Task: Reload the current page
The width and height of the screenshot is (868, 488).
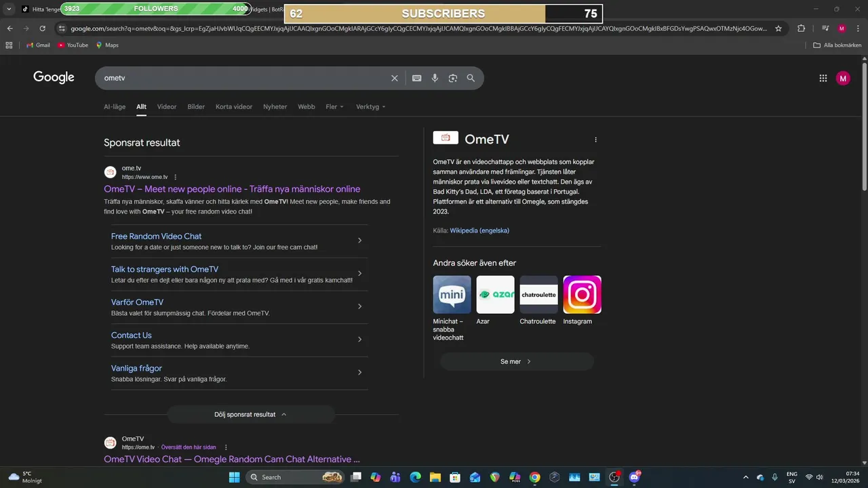Action: tap(42, 28)
